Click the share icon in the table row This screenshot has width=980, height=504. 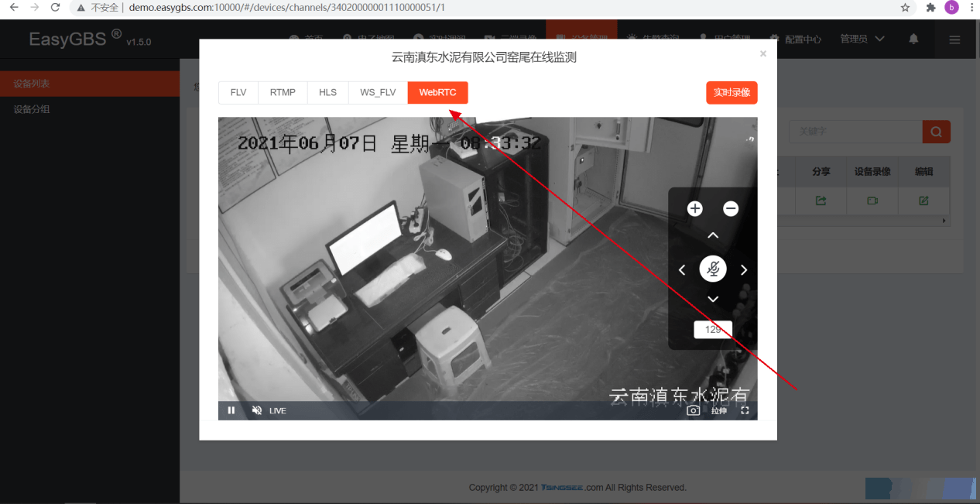coord(821,201)
